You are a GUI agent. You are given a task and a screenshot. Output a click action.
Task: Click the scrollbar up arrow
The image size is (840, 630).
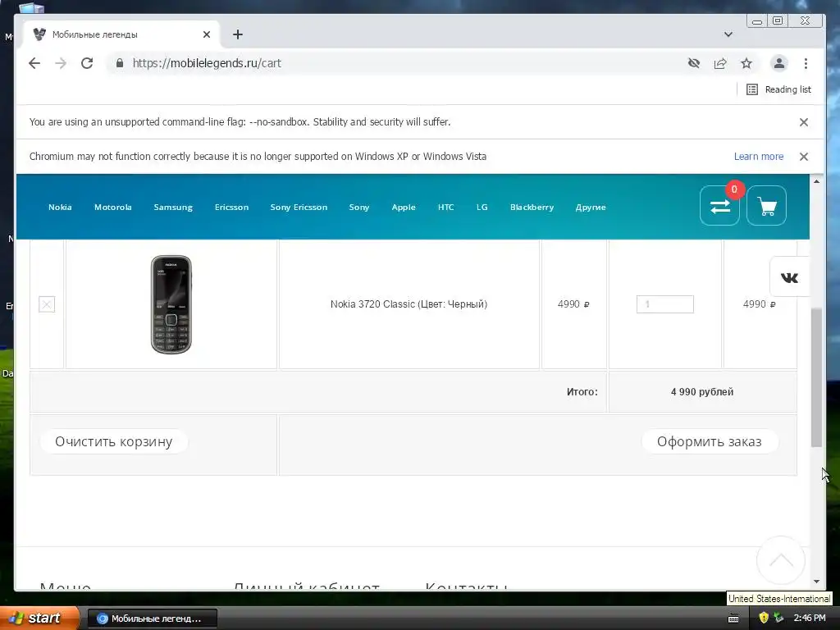(816, 181)
